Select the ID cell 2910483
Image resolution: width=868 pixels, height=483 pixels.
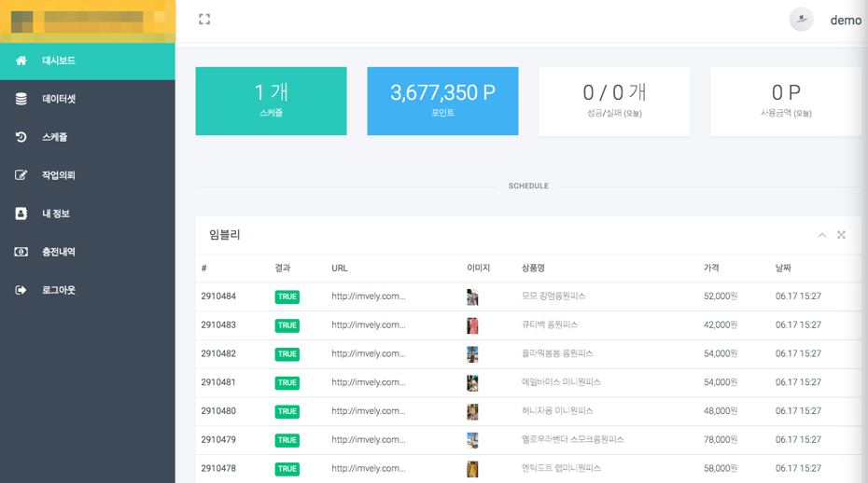pyautogui.click(x=218, y=325)
